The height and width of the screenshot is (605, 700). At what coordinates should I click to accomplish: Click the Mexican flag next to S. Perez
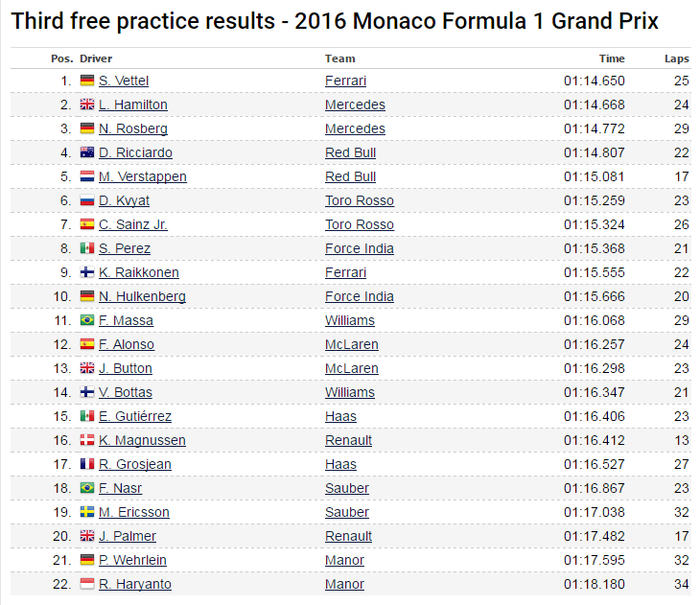coord(86,248)
